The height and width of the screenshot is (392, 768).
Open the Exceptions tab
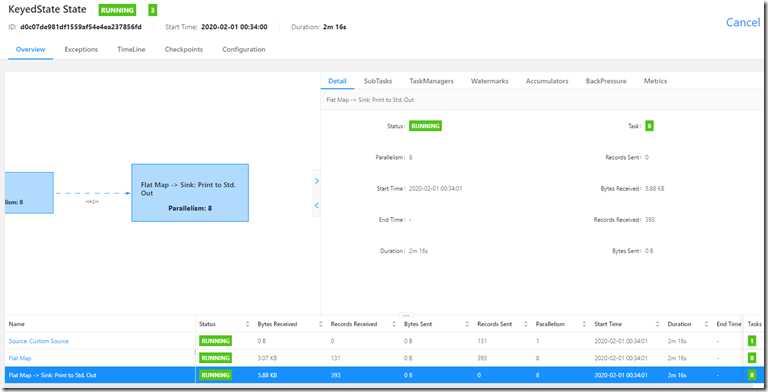[x=81, y=49]
